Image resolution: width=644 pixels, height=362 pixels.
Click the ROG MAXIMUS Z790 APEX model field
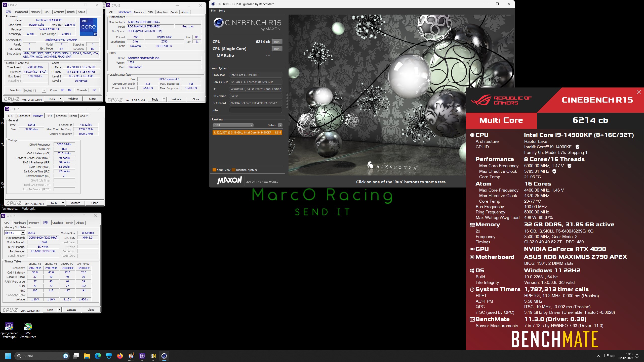[150, 26]
